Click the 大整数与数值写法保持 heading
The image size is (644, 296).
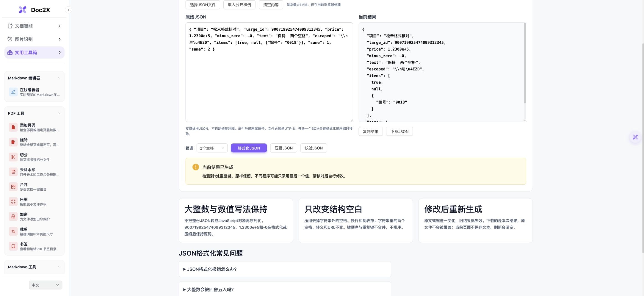226,209
